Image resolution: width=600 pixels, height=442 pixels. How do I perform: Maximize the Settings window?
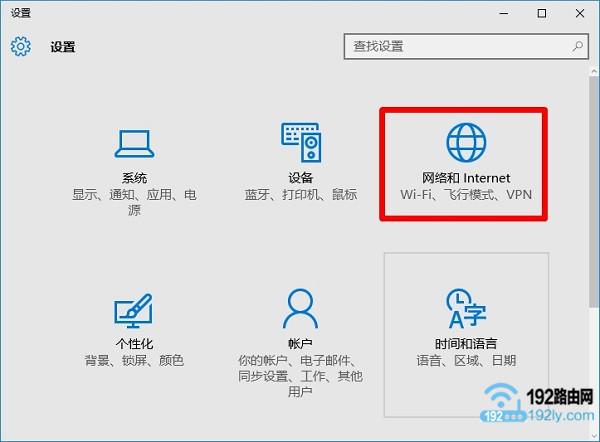[542, 13]
